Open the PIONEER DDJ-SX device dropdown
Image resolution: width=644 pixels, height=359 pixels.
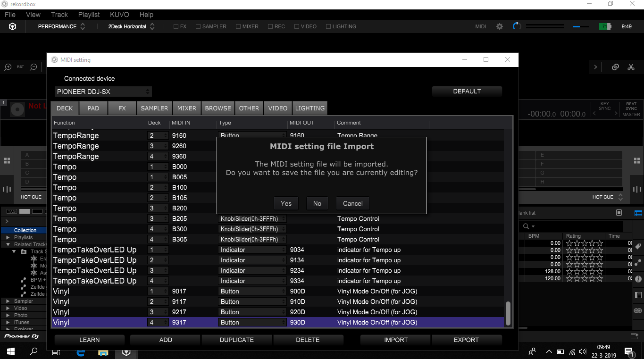point(103,92)
